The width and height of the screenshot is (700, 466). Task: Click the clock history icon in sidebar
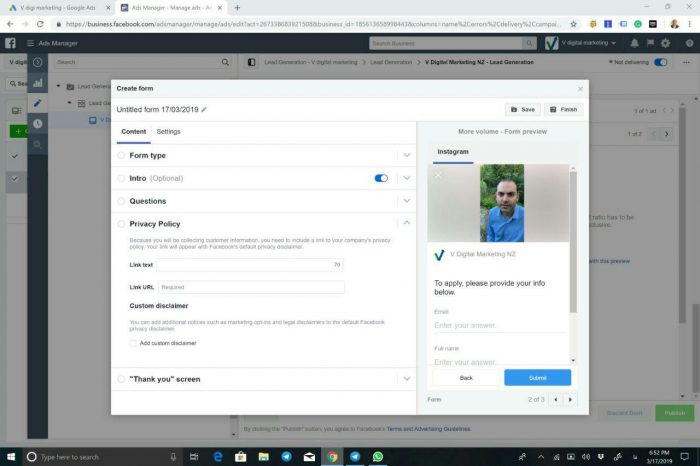38,123
